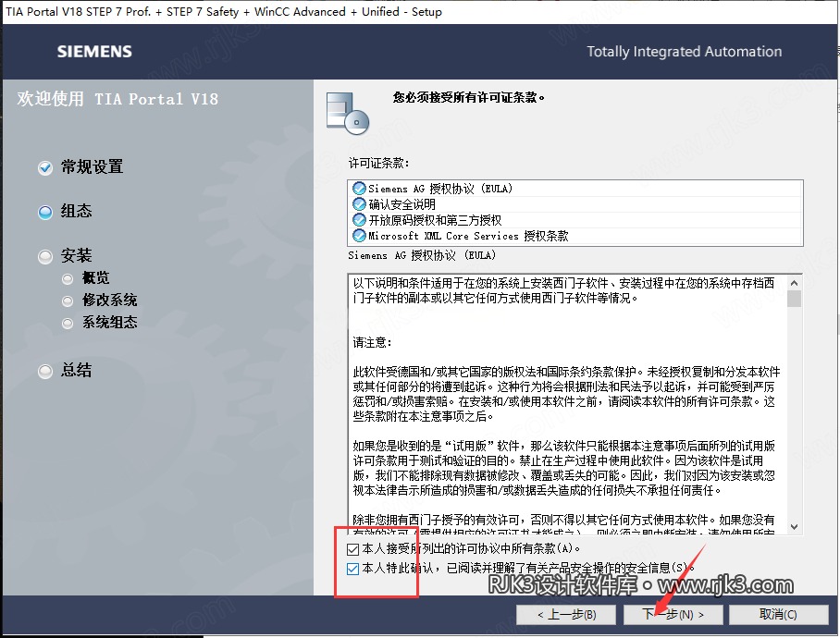
Task: Click the 系统组态 sub-step label
Action: [110, 322]
